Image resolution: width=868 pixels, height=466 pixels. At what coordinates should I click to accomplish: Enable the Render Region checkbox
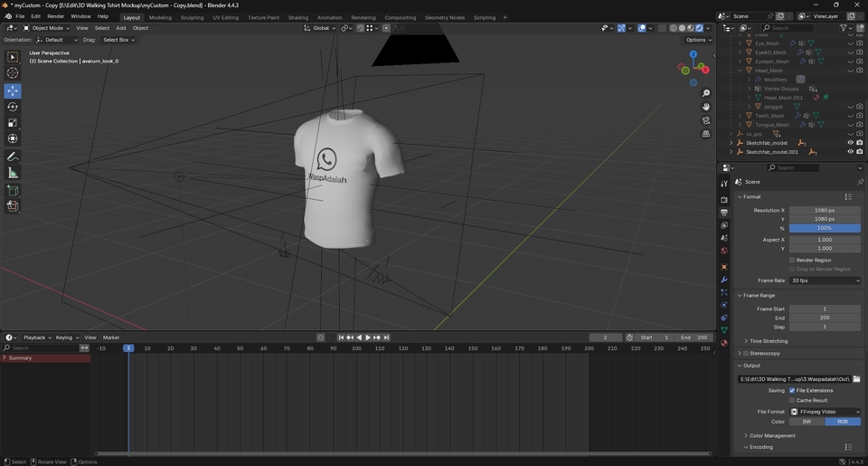[792, 260]
